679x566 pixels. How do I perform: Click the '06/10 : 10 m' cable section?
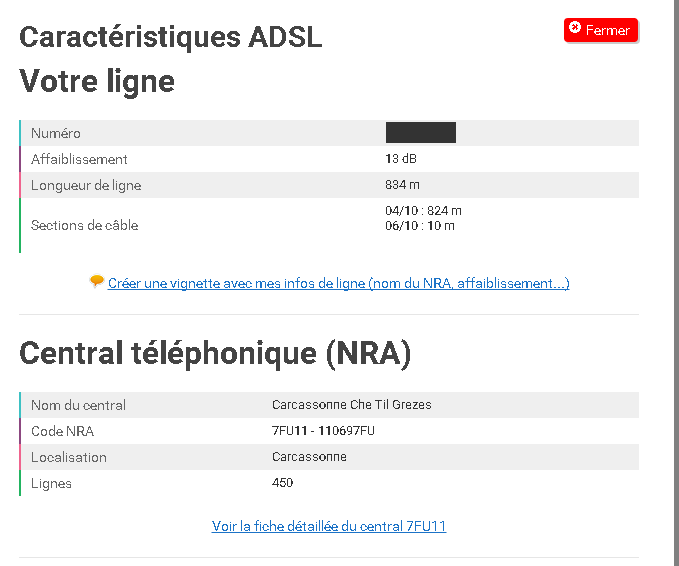(x=419, y=226)
